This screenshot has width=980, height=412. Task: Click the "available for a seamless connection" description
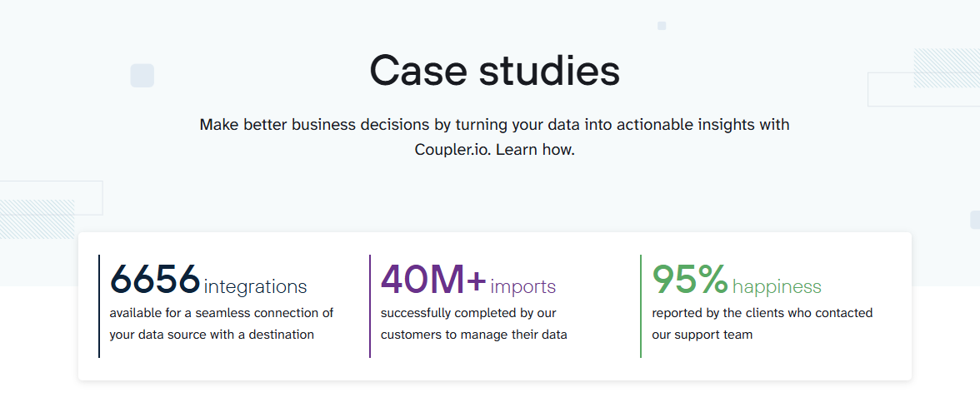[x=222, y=313]
